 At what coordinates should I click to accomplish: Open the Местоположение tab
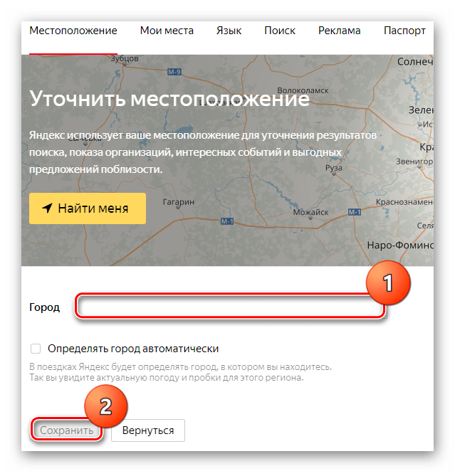[x=73, y=31]
